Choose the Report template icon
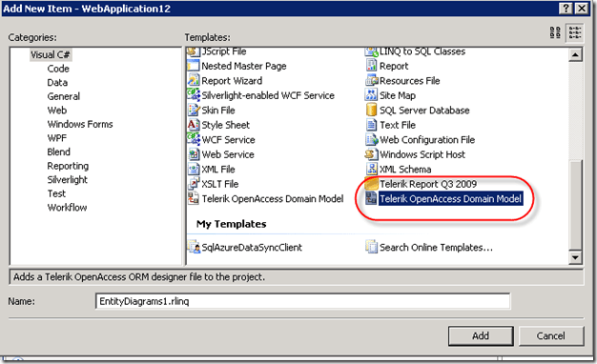 [371, 66]
